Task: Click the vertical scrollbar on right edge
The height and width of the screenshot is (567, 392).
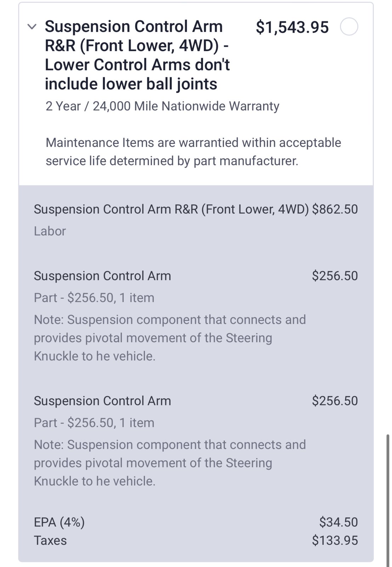Action: click(x=388, y=500)
